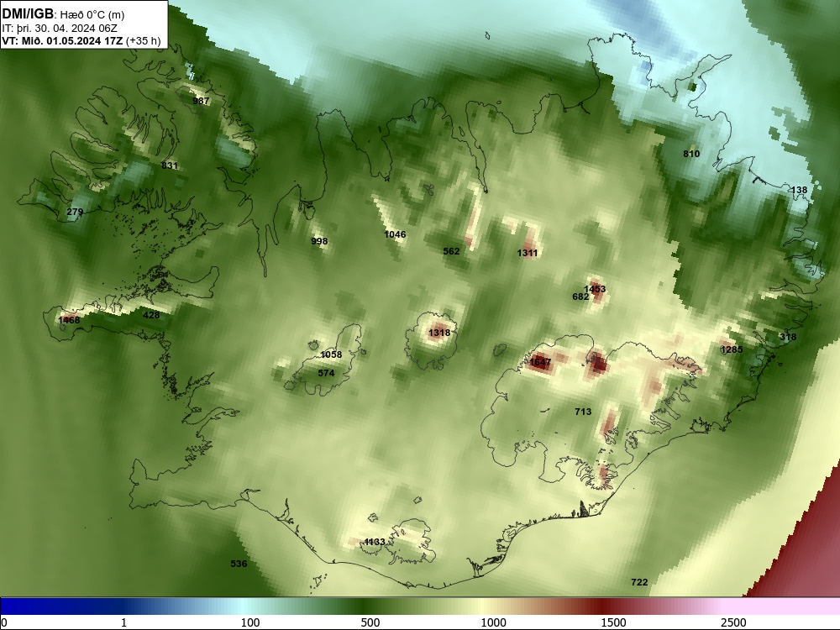
Task: Click the 574 value label
Action: (x=326, y=373)
